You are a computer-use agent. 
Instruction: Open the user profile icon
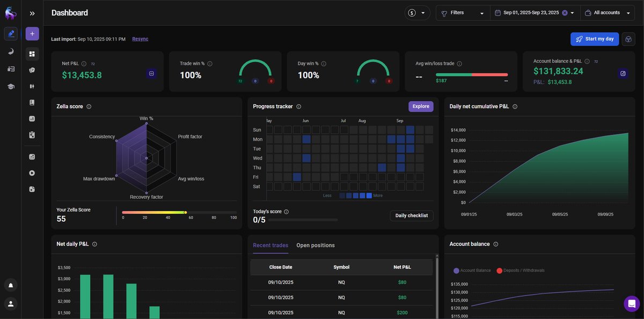[11, 304]
